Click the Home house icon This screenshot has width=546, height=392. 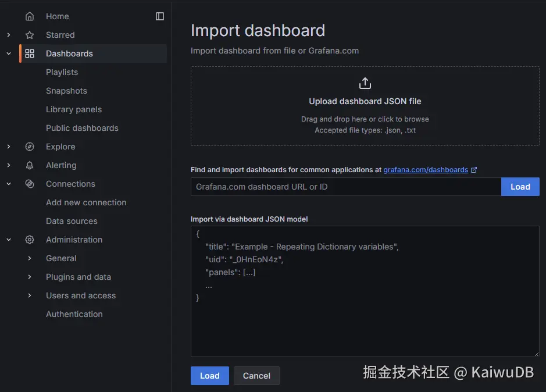point(30,16)
